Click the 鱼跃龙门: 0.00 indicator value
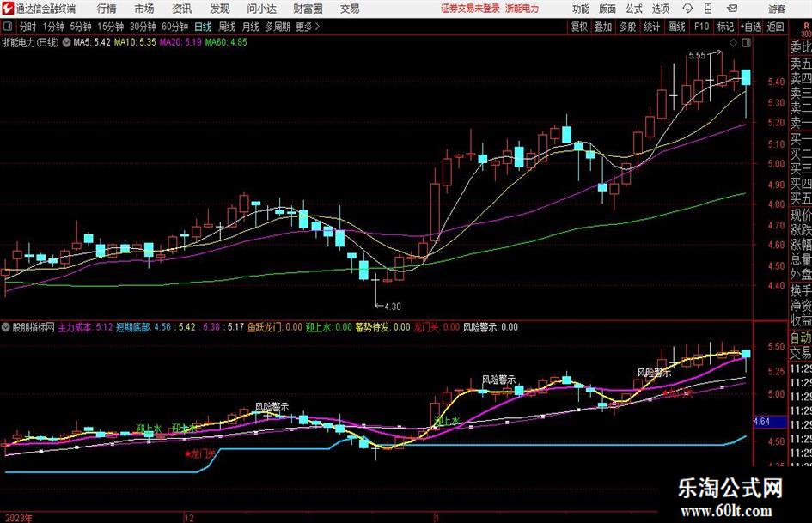812x523 pixels. [274, 327]
